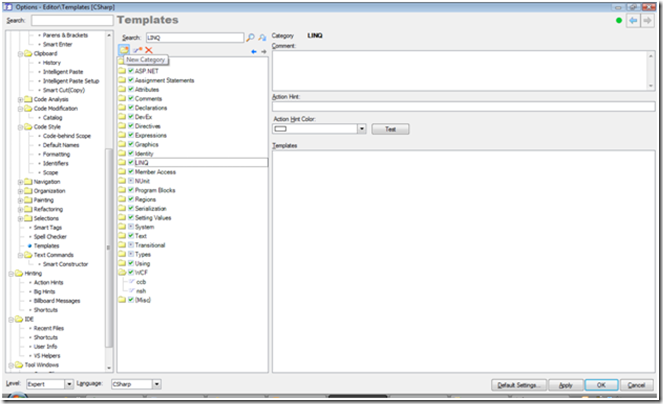Click the red X delete icon
Viewport: 663px width, 404px height.
[148, 50]
